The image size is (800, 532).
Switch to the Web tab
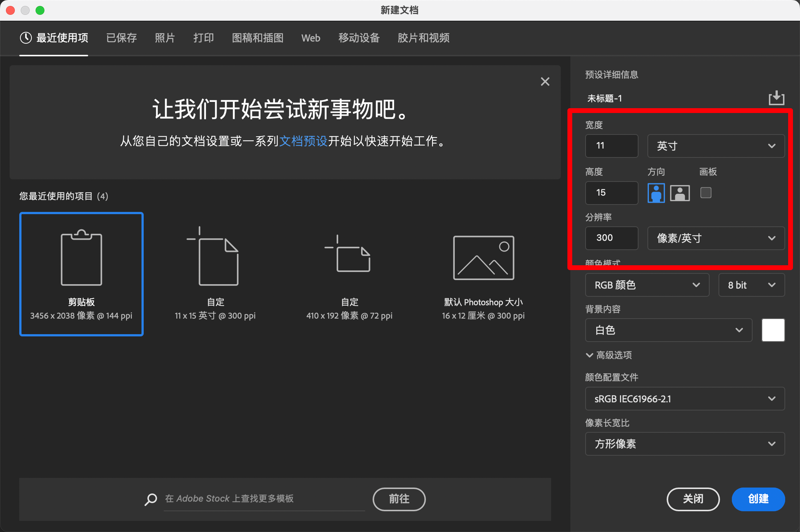pos(311,38)
